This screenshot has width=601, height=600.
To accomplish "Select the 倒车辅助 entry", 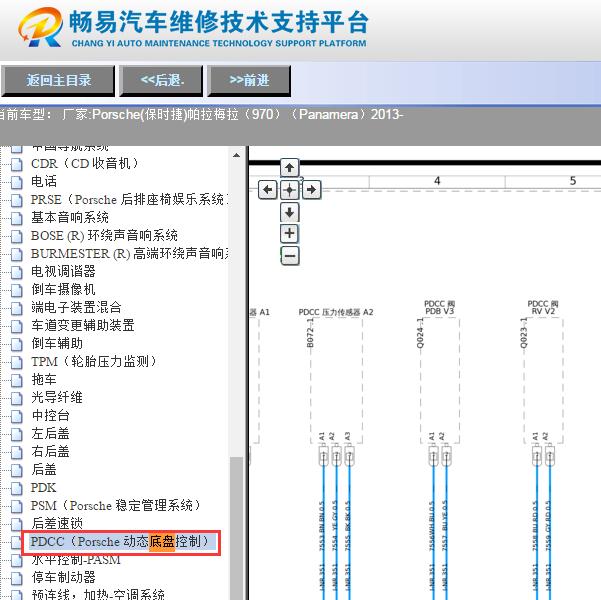I will pyautogui.click(x=57, y=344).
